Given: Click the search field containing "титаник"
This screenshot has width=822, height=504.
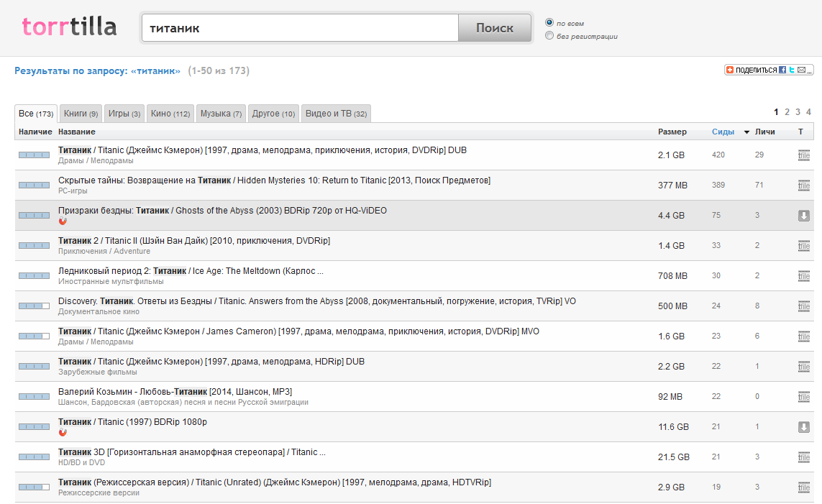Looking at the screenshot, I should coord(300,28).
